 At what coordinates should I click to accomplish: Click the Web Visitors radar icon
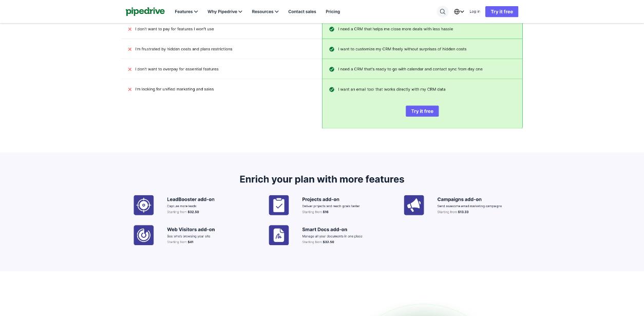144,235
